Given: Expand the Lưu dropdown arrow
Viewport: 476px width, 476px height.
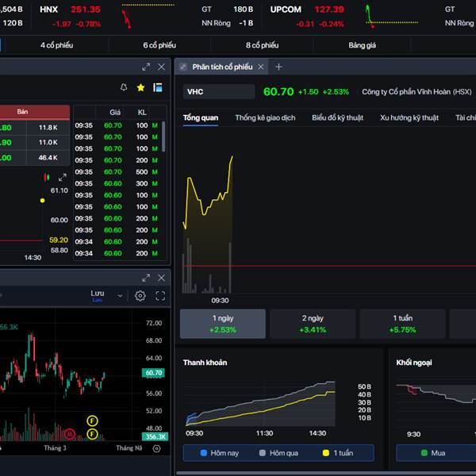Looking at the screenshot, I should (x=121, y=296).
